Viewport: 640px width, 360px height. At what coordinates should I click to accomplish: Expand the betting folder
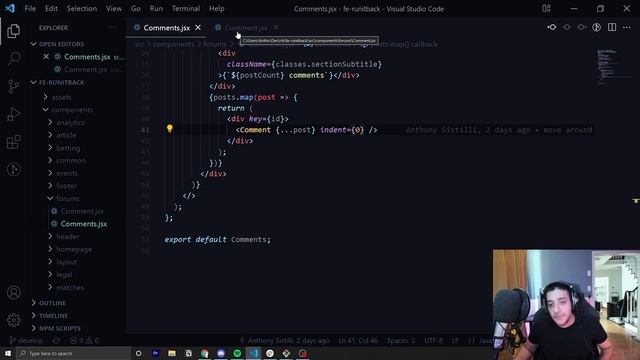tap(68, 148)
